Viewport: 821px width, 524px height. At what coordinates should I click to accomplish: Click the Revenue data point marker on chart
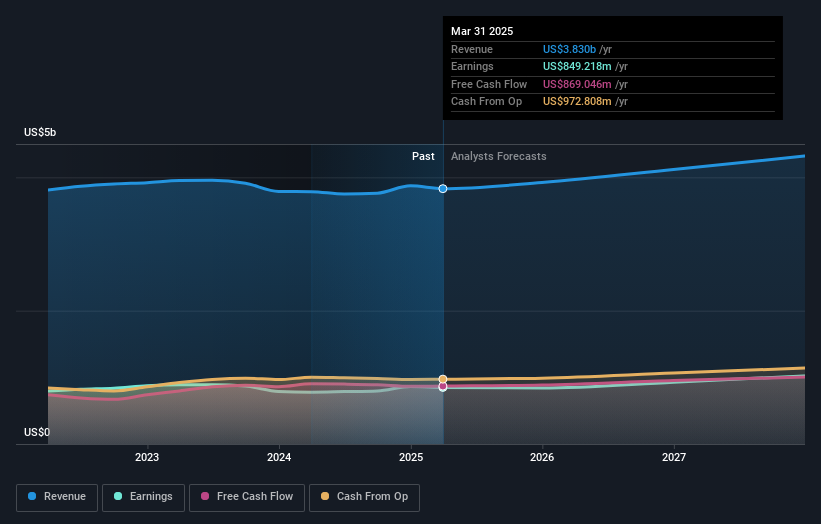tap(443, 188)
